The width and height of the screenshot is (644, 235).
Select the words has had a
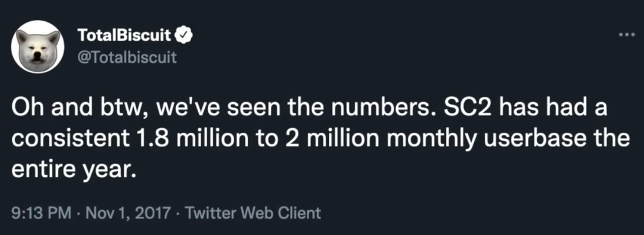click(x=551, y=109)
